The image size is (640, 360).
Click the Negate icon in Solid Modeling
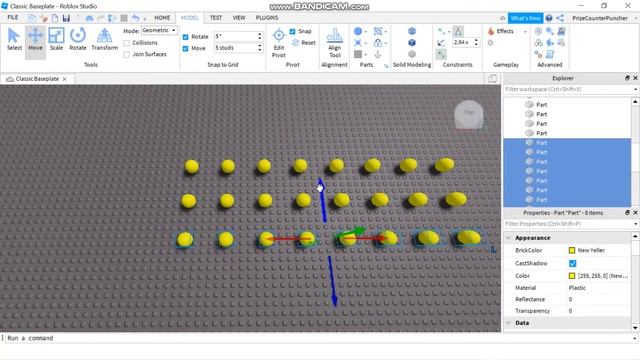click(x=412, y=43)
